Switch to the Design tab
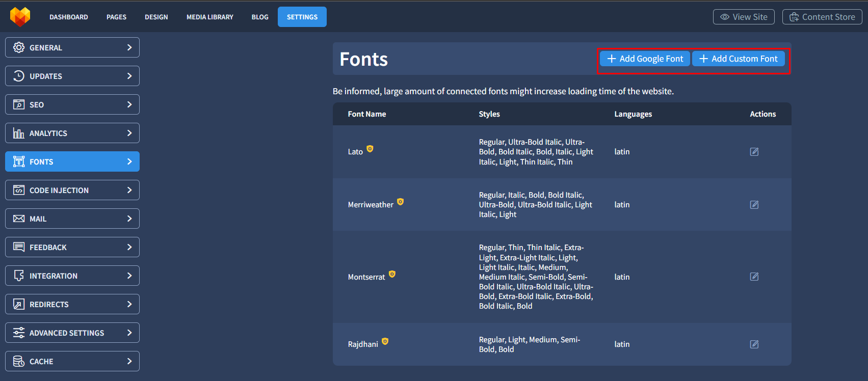This screenshot has height=381, width=868. pyautogui.click(x=156, y=17)
